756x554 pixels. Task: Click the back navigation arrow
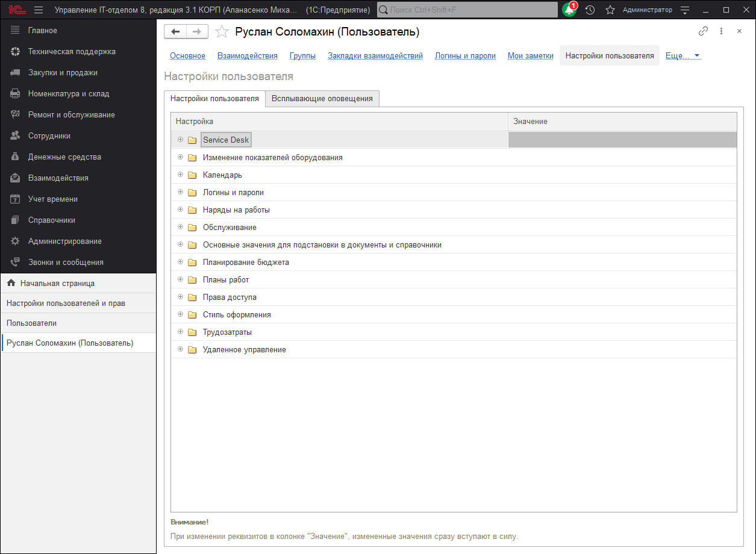175,32
